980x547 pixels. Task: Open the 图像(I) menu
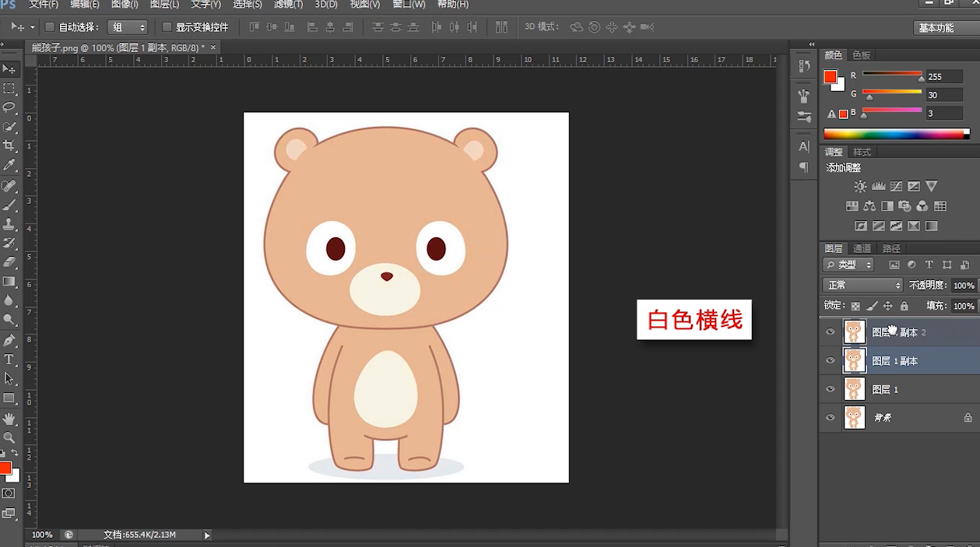(x=125, y=5)
